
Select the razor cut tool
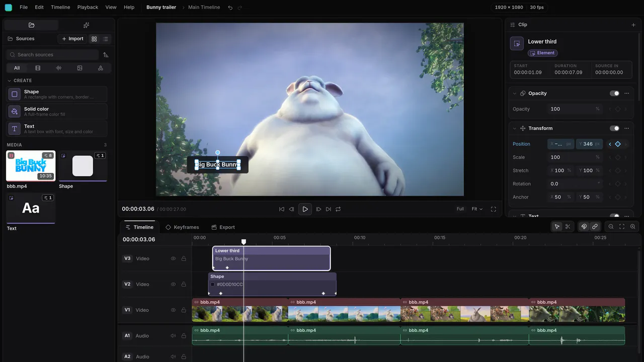coord(568,227)
